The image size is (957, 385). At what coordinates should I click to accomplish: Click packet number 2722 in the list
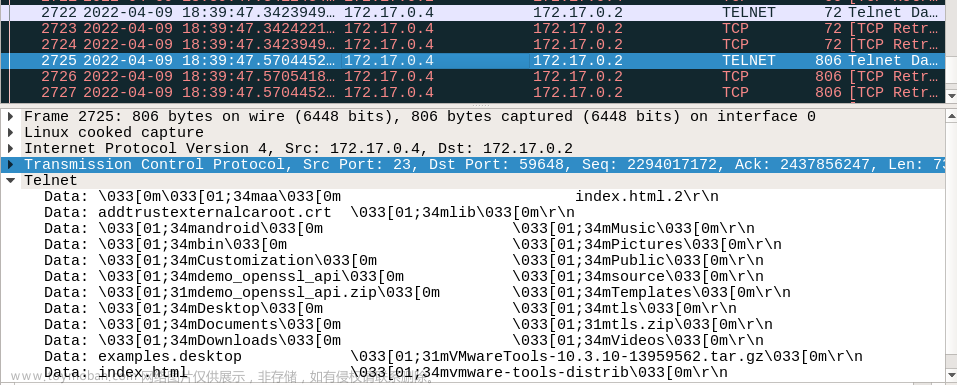(x=59, y=12)
